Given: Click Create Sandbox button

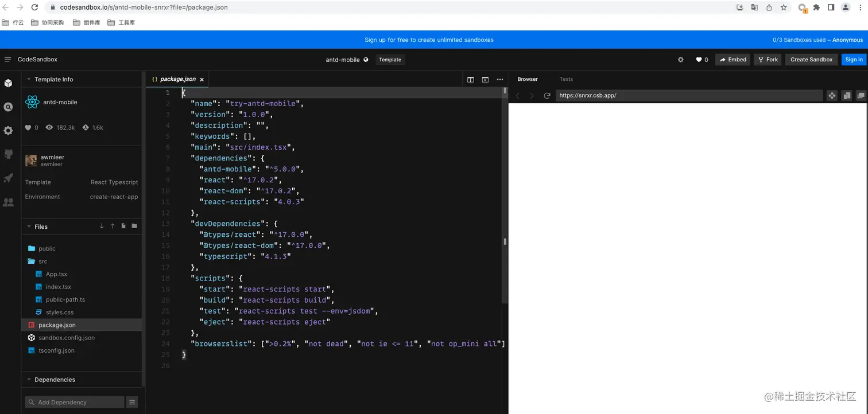Looking at the screenshot, I should [812, 60].
